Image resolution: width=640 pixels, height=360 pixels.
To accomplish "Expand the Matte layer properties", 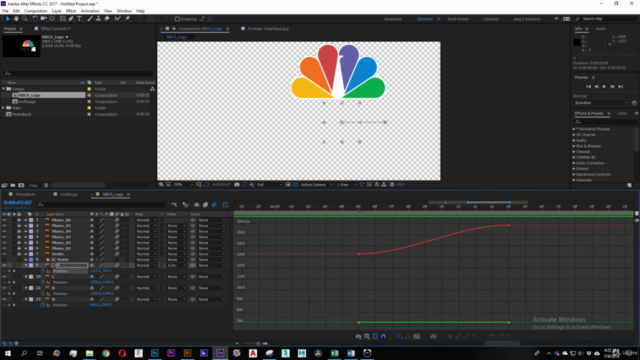I will pyautogui.click(x=26, y=260).
